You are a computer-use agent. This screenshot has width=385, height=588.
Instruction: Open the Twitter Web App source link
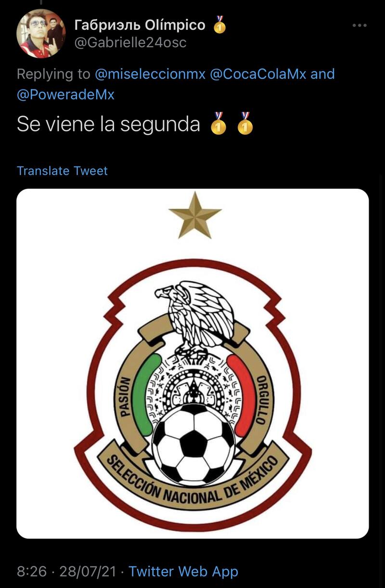(183, 571)
